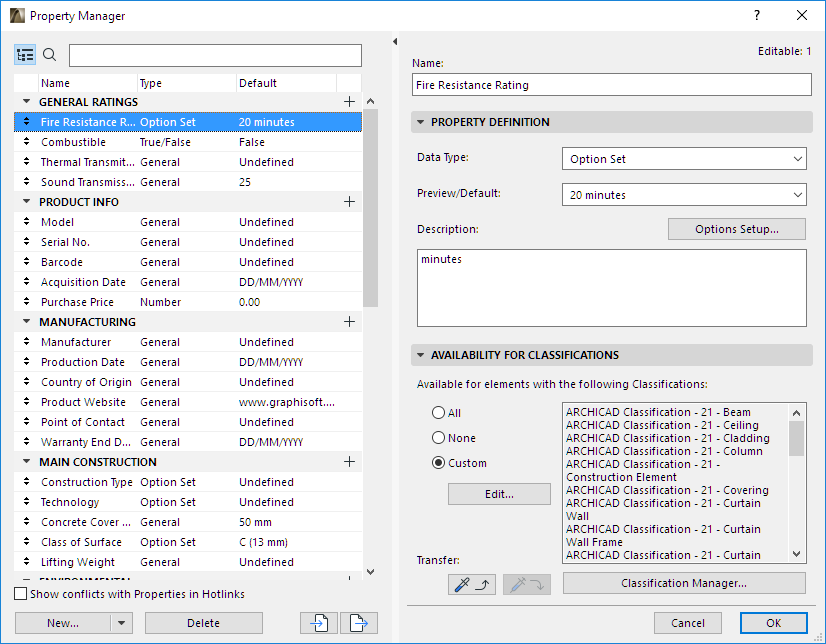This screenshot has height=644, width=826.
Task: Add property to GENERAL RATINGS group
Action: point(349,102)
